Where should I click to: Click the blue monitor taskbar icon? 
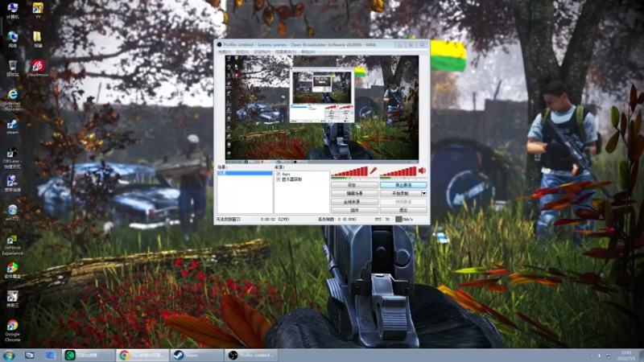point(50,355)
